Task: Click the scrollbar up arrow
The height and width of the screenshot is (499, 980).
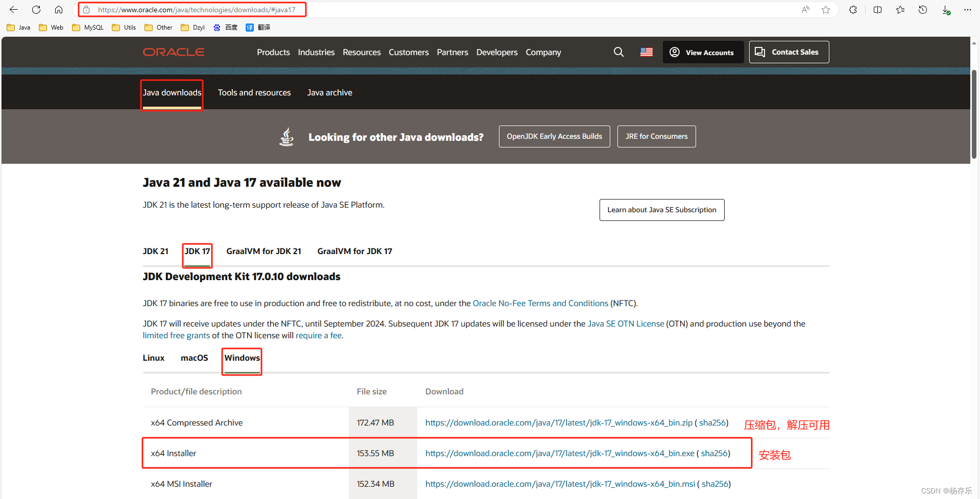Action: 974,43
